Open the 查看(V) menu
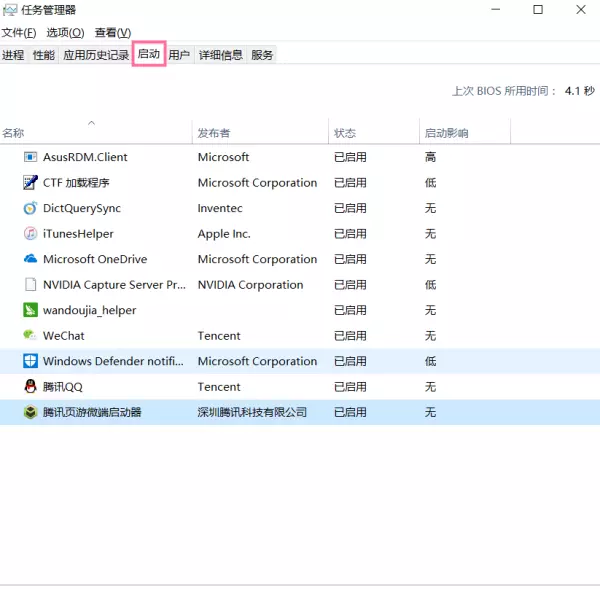 pos(113,33)
